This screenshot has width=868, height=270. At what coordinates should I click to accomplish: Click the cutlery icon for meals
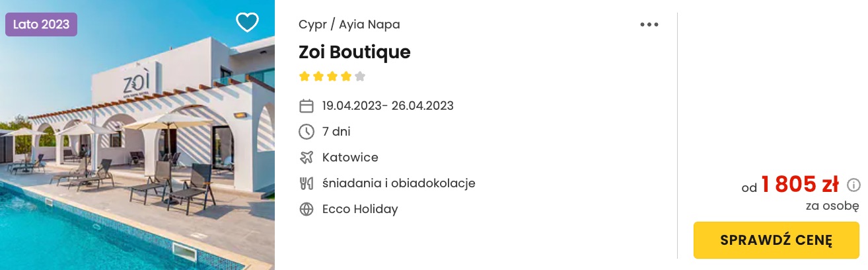(x=307, y=183)
